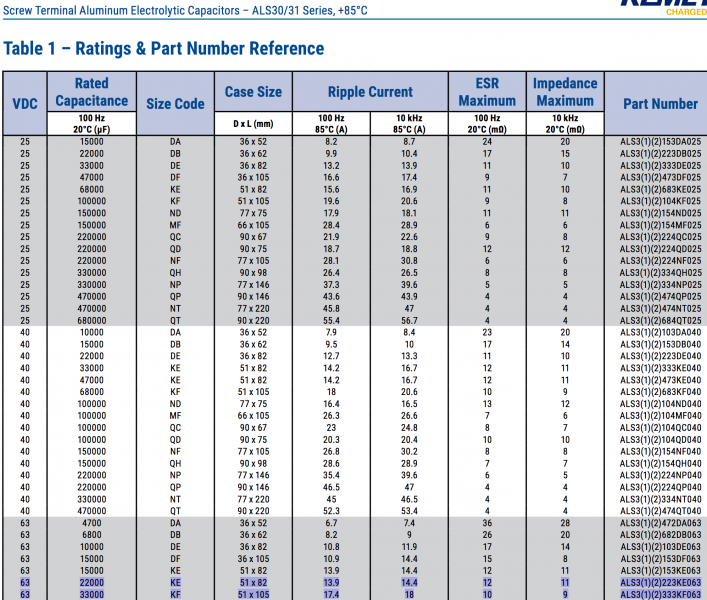This screenshot has height=600, width=707.
Task: Click capacitance value 680000 in 25 VDC row
Action: [x=92, y=321]
